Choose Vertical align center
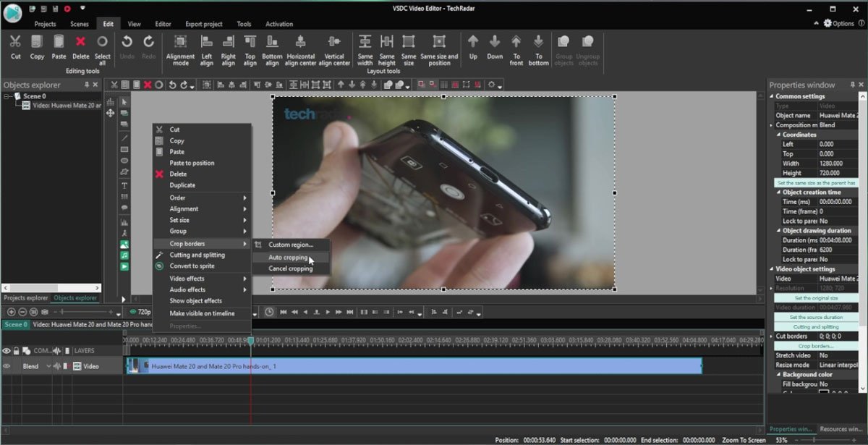 [334, 42]
